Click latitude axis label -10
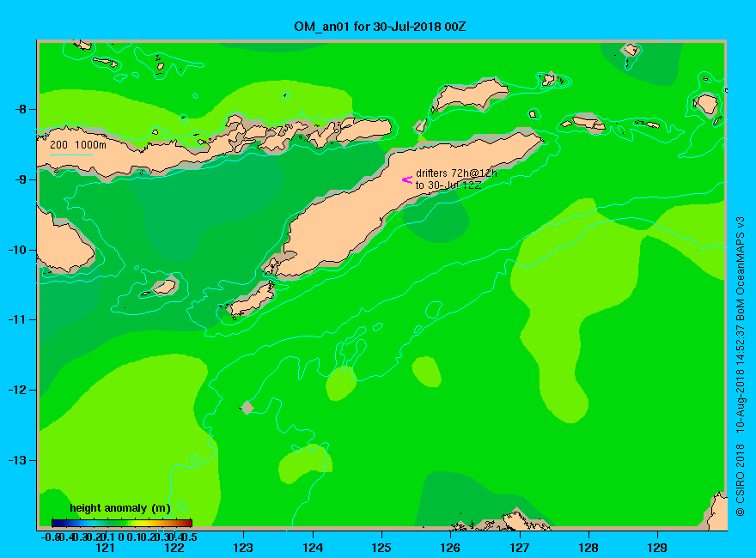Viewport: 756px width, 558px height. click(18, 250)
